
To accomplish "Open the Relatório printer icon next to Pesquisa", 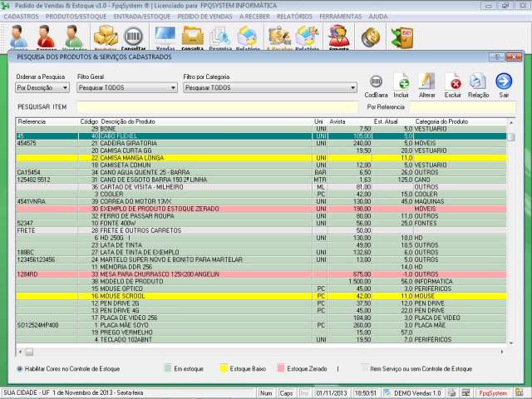I will [248, 37].
